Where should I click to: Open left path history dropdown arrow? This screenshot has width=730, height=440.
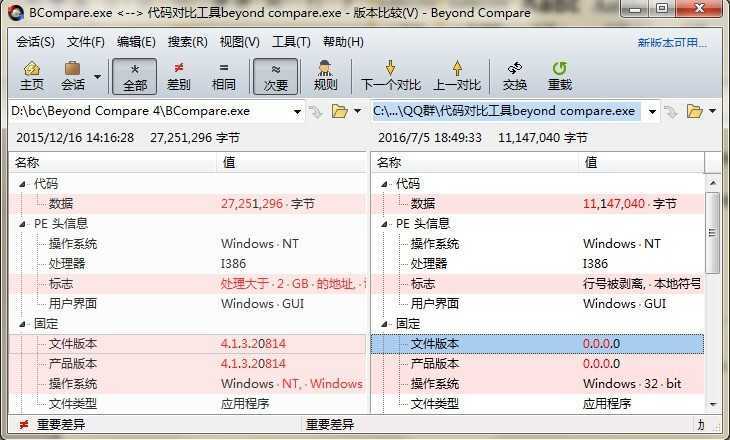297,112
